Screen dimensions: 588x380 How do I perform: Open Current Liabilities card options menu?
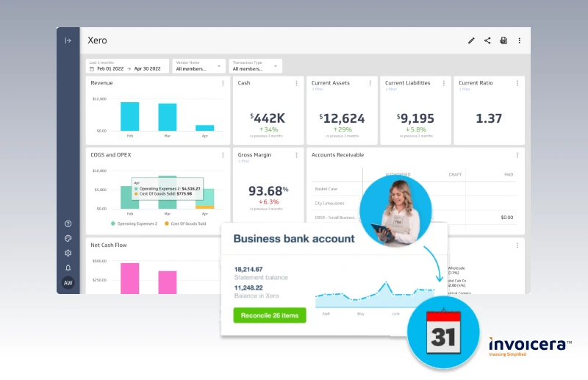pyautogui.click(x=444, y=83)
